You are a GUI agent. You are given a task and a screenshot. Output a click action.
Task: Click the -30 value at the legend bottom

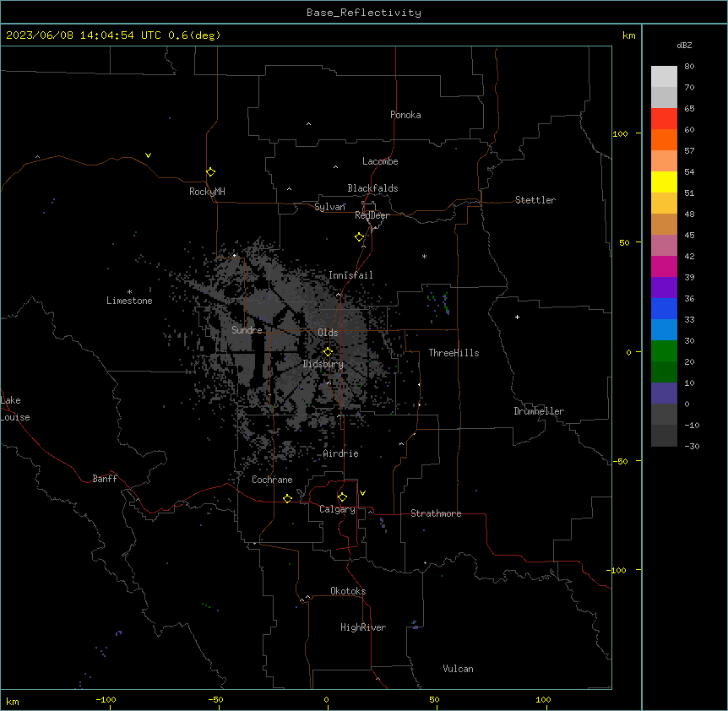coord(692,446)
